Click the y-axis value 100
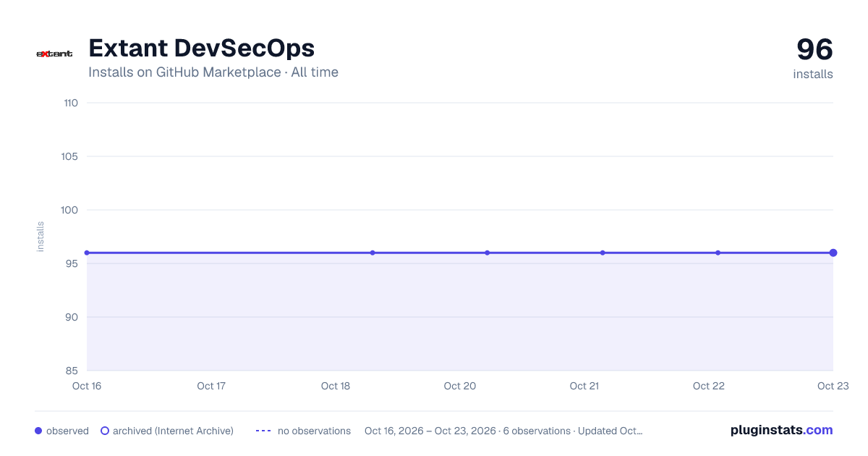Screen dimensions: 868x456 [x=70, y=210]
